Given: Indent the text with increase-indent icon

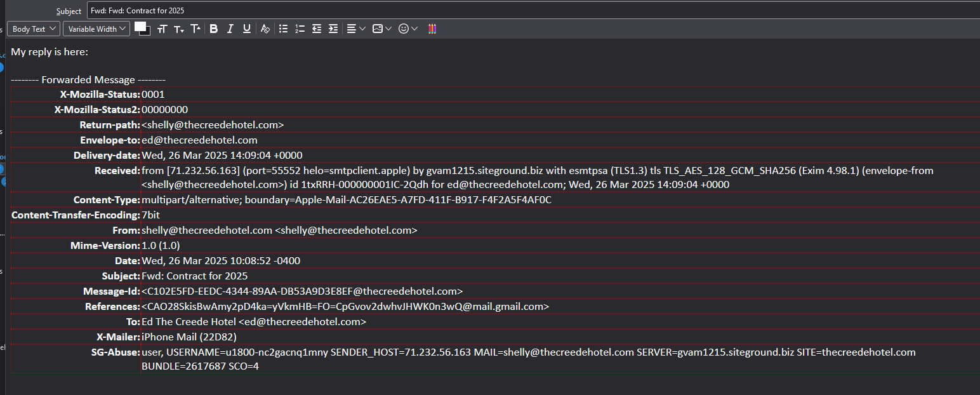Looking at the screenshot, I should (x=333, y=29).
